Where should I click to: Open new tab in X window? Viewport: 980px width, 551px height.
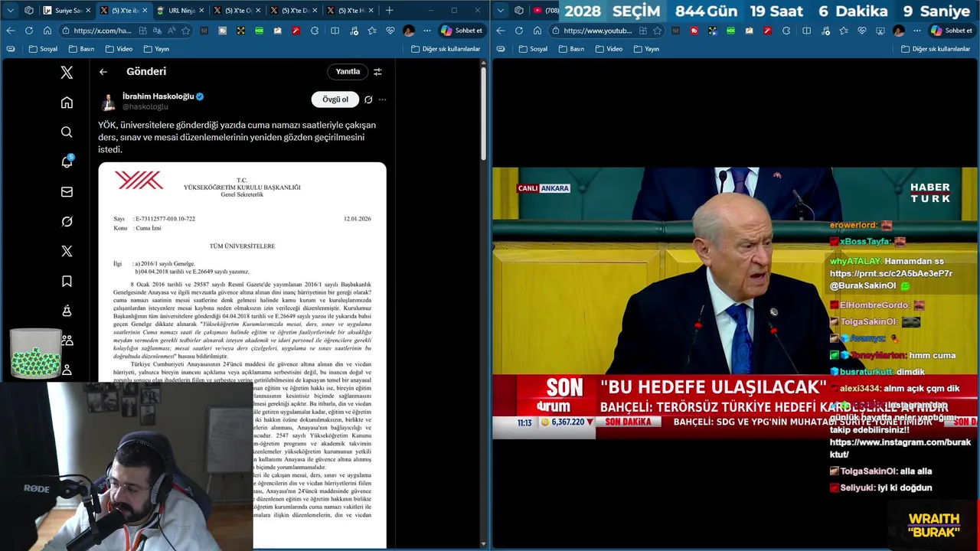click(389, 11)
